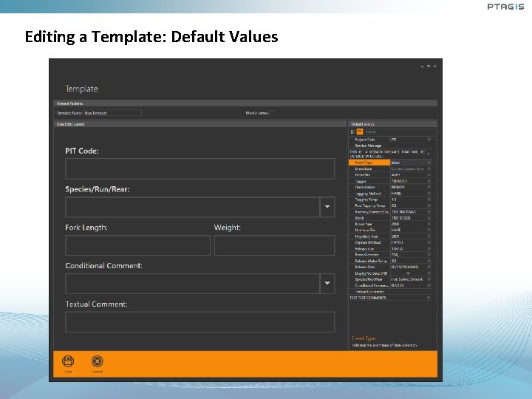Viewport: 532px width, 399px height.
Task: Click the Session Message label
Action: [x=368, y=146]
